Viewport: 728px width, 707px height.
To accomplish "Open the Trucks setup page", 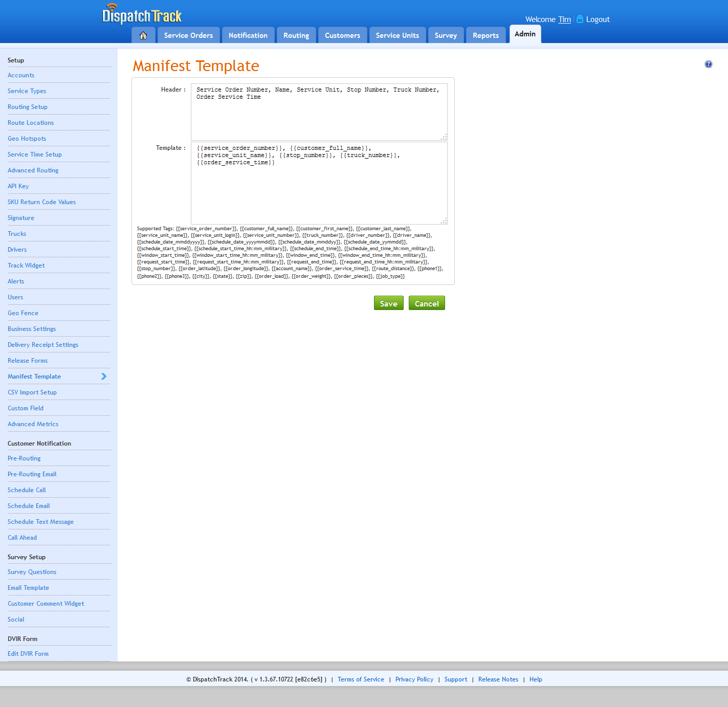I will (17, 233).
